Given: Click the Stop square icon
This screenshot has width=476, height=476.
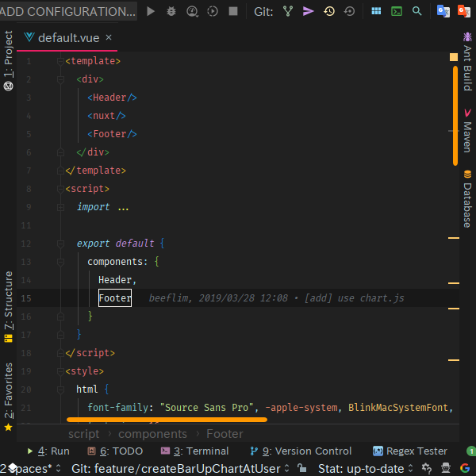Looking at the screenshot, I should pos(233,11).
